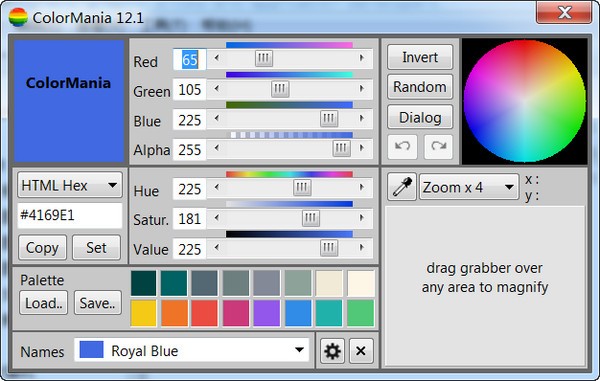Click the Set button
Image resolution: width=600 pixels, height=381 pixels.
[96, 247]
